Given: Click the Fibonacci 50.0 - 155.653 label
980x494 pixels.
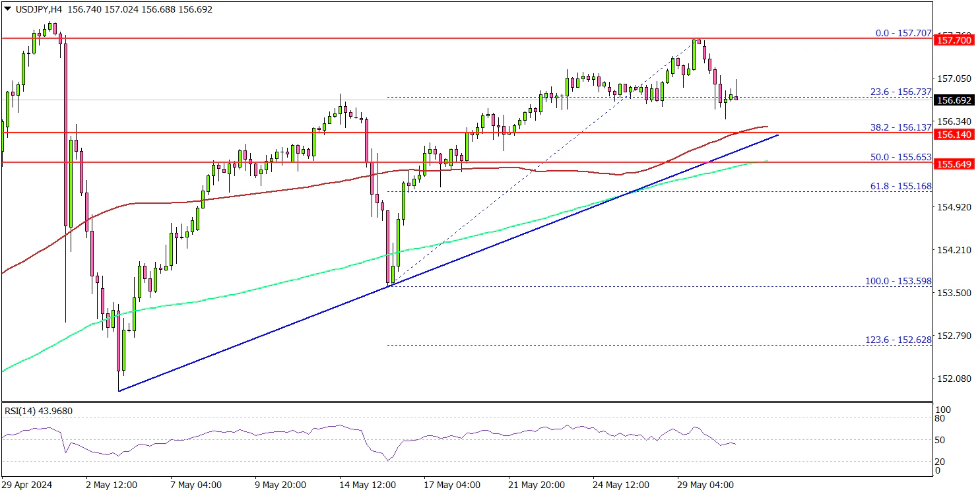Looking at the screenshot, I should coord(900,157).
